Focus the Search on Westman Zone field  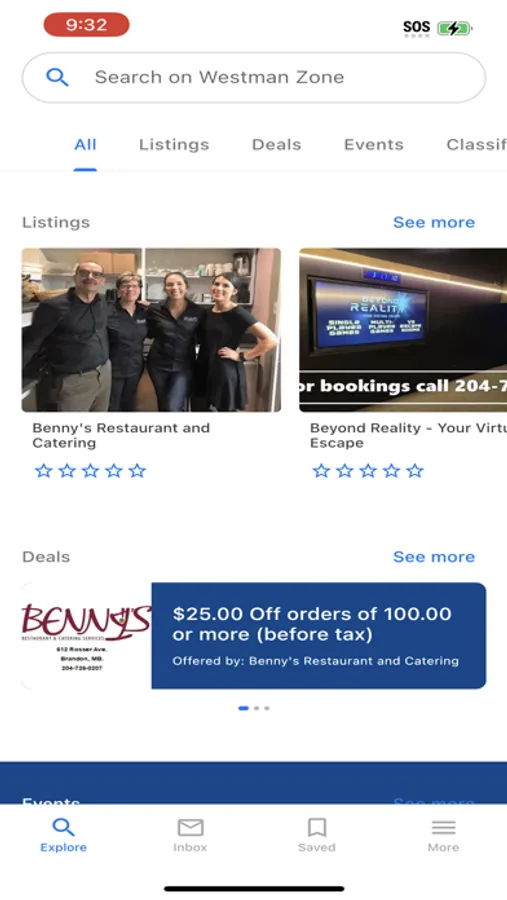254,77
